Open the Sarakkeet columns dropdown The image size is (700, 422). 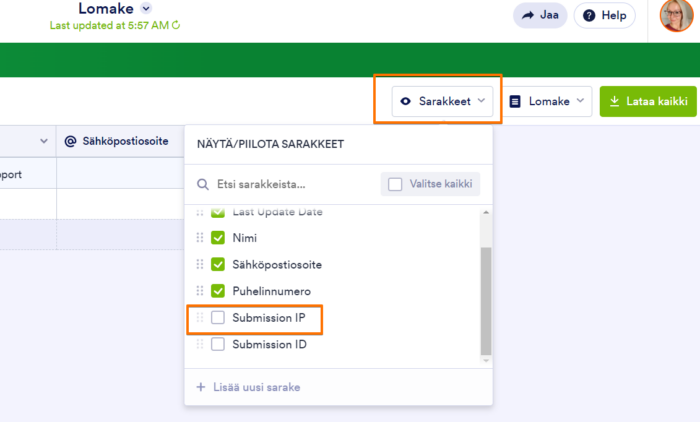coord(442,101)
